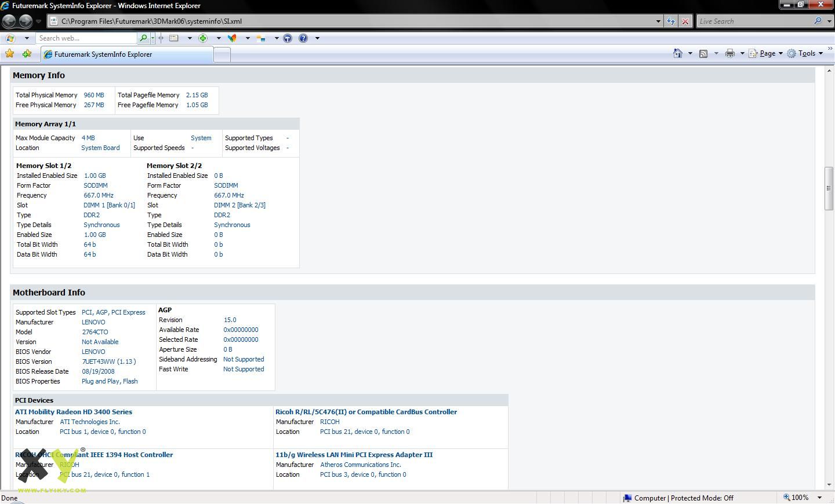Click Atheros Communications Inc. manufacturer value

coord(361,465)
